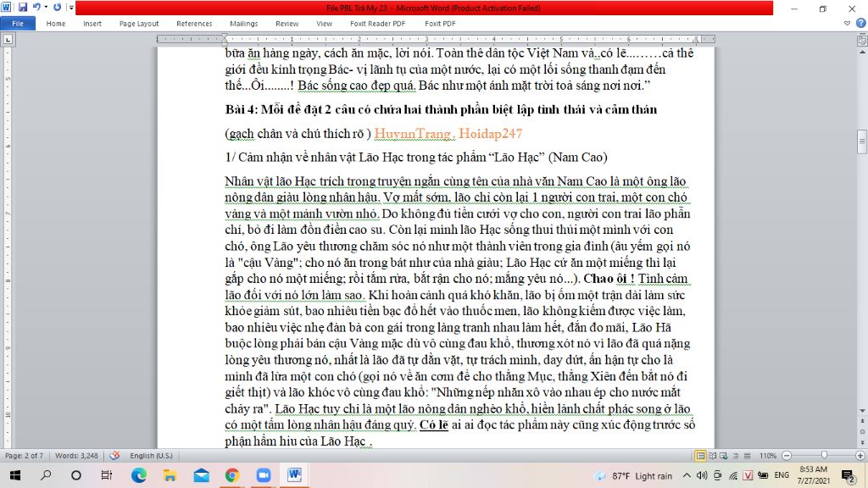Open the References tab
The width and height of the screenshot is (868, 488).
[x=194, y=24]
